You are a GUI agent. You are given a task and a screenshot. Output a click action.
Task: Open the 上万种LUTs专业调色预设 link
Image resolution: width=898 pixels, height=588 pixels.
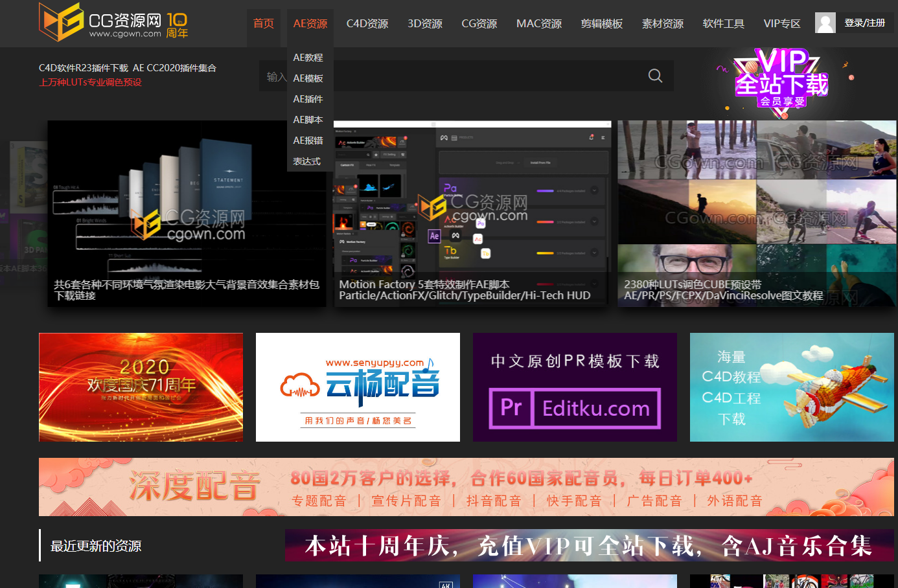(x=90, y=82)
